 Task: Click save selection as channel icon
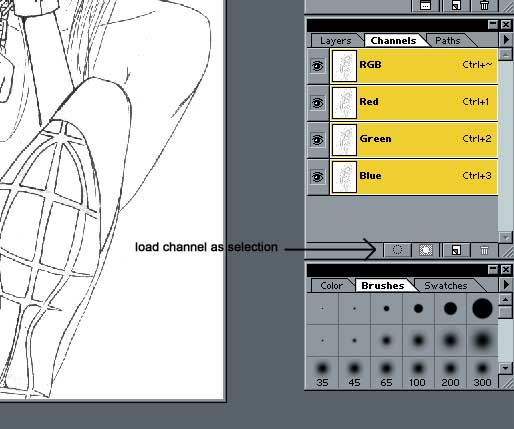coord(426,250)
